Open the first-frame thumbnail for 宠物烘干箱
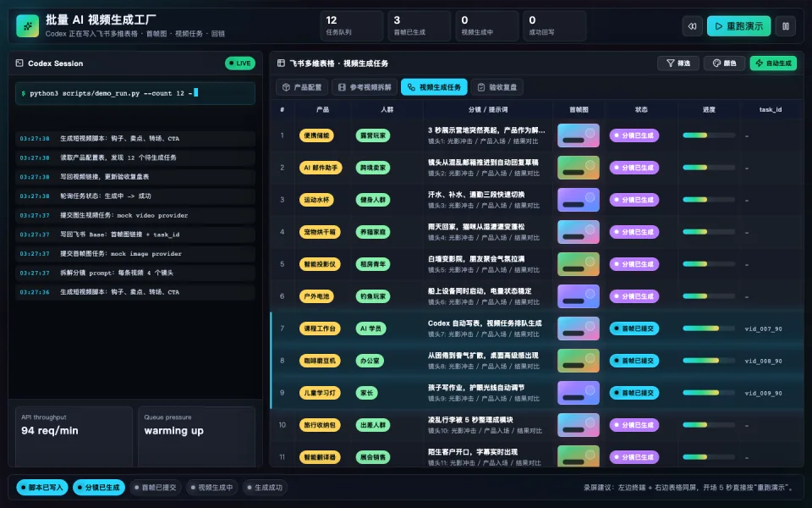 579,232
